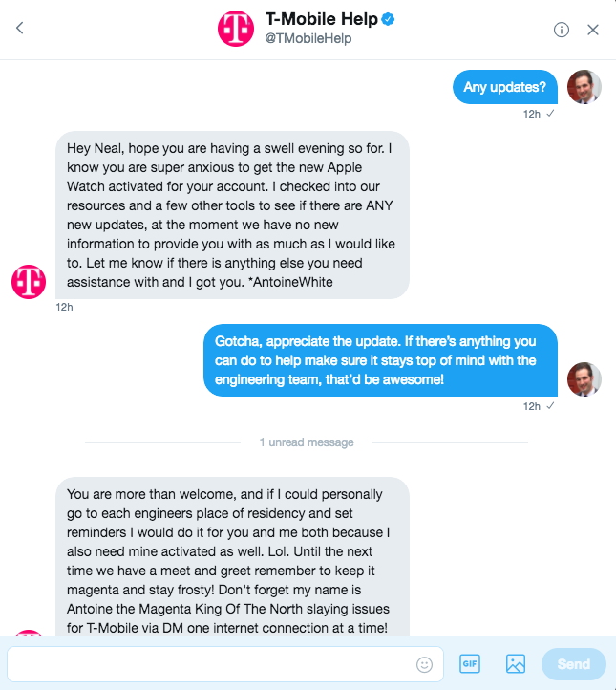Screen dimensions: 616x690
Task: Open the emoji picker smiley icon
Action: click(424, 664)
